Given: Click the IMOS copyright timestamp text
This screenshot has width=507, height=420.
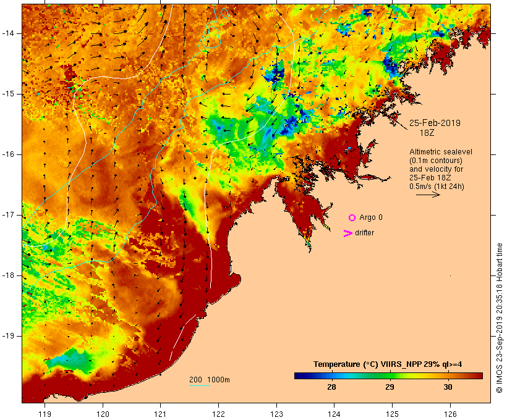Looking at the screenshot, I should pos(500,318).
